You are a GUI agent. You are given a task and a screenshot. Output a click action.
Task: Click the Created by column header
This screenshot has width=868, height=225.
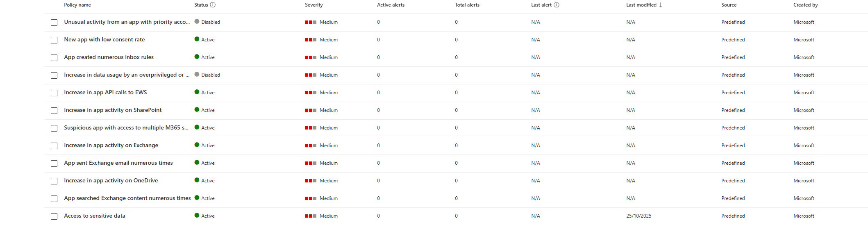(805, 5)
